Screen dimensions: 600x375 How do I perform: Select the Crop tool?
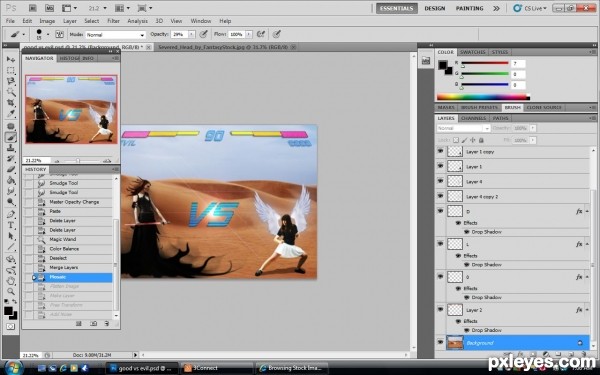(x=11, y=103)
